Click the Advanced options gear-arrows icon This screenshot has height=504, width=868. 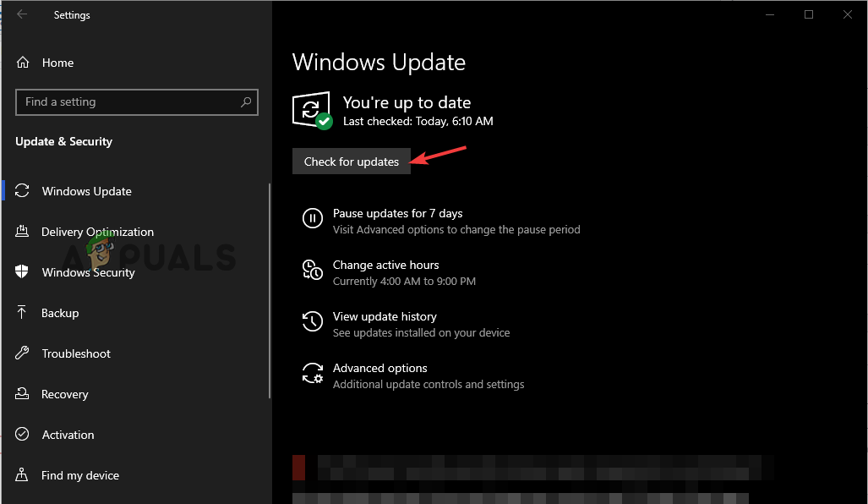(312, 373)
